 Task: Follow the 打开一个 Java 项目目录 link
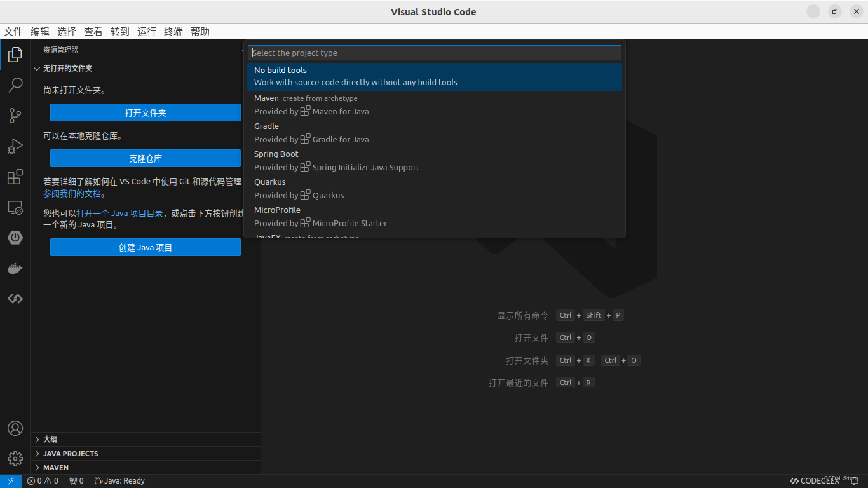(119, 213)
